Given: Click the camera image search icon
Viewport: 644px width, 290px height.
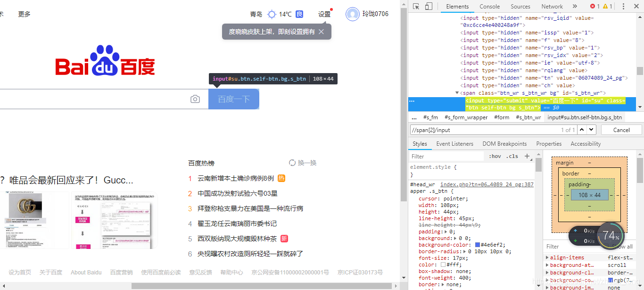Looking at the screenshot, I should (195, 99).
